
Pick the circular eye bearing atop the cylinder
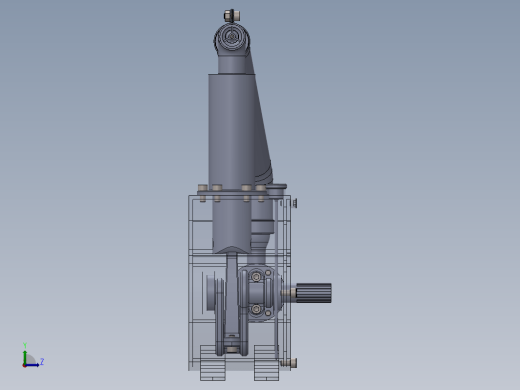pos(232,38)
